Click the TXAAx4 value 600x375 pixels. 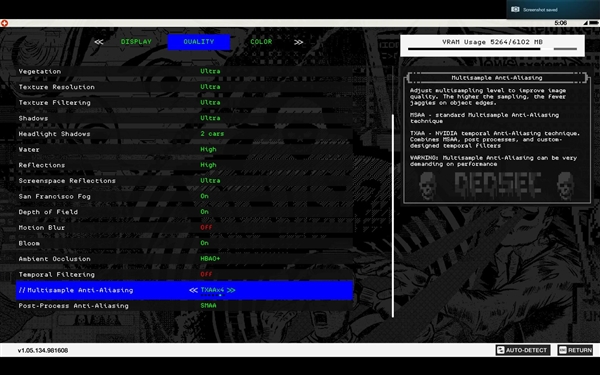(x=212, y=290)
